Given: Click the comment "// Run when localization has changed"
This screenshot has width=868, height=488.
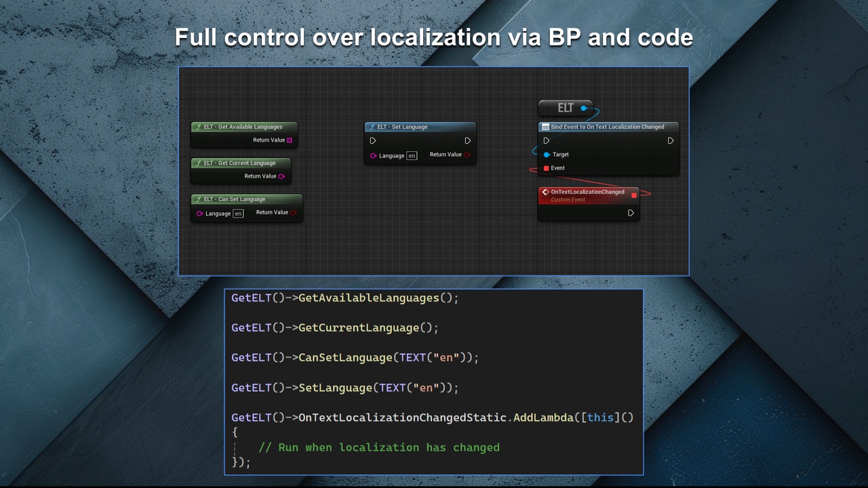Looking at the screenshot, I should pos(379,447).
